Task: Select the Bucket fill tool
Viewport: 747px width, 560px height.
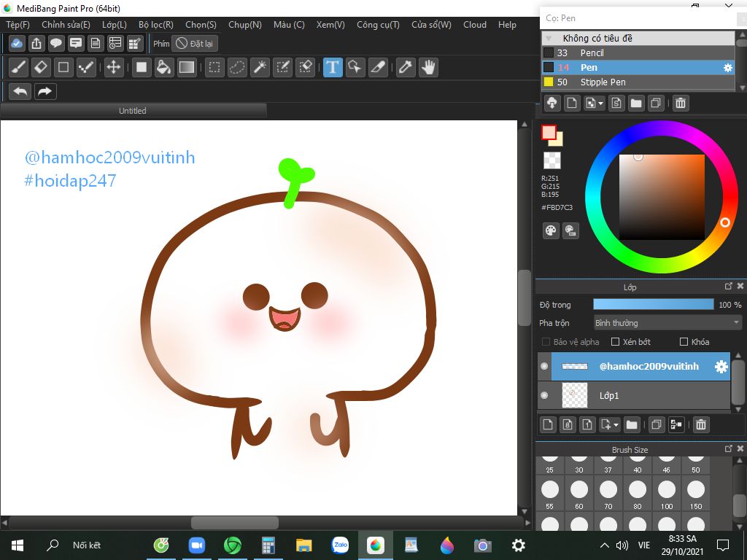Action: 163,67
